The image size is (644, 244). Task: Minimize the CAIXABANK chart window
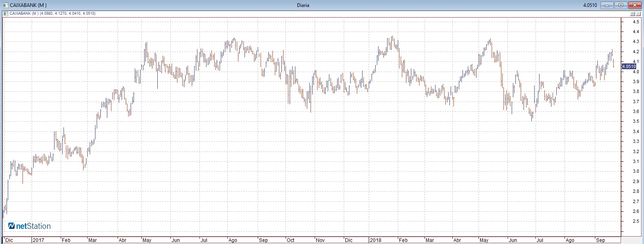[x=607, y=5]
